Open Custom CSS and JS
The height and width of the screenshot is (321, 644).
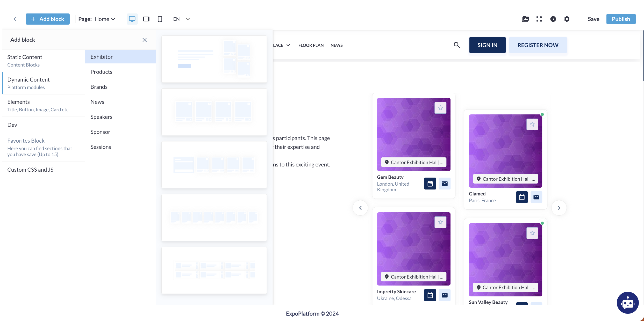(x=43, y=170)
